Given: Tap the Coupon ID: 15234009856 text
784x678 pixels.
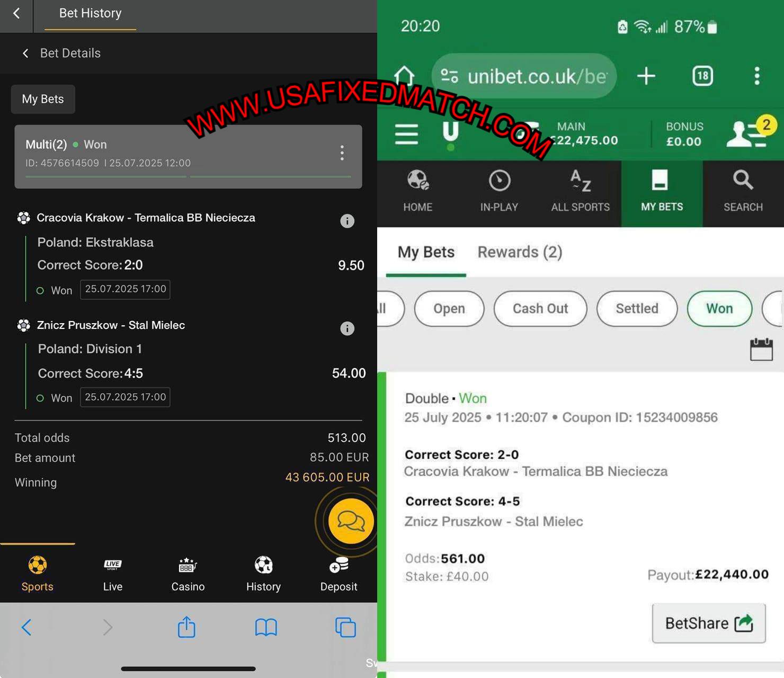Looking at the screenshot, I should 640,417.
